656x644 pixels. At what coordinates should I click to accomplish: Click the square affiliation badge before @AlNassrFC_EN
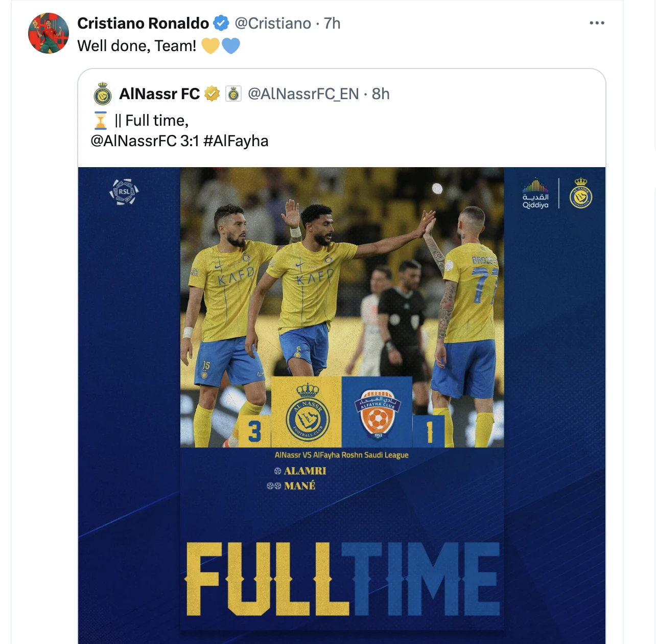(233, 94)
